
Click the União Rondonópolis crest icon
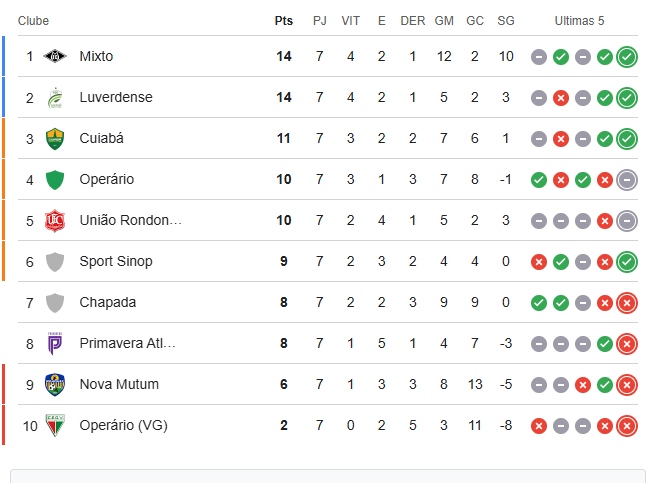click(x=54, y=220)
